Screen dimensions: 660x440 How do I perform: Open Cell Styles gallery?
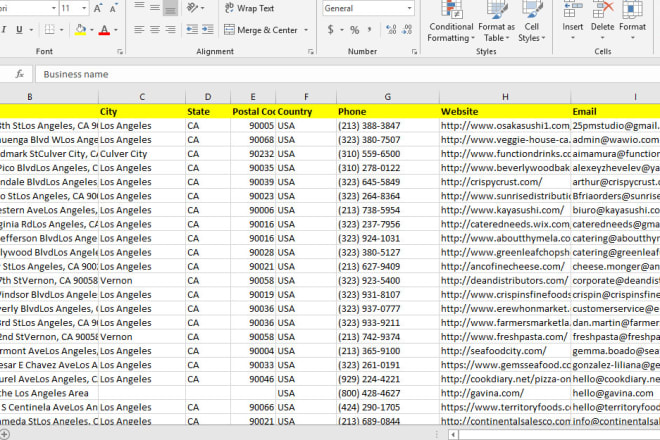coord(532,21)
